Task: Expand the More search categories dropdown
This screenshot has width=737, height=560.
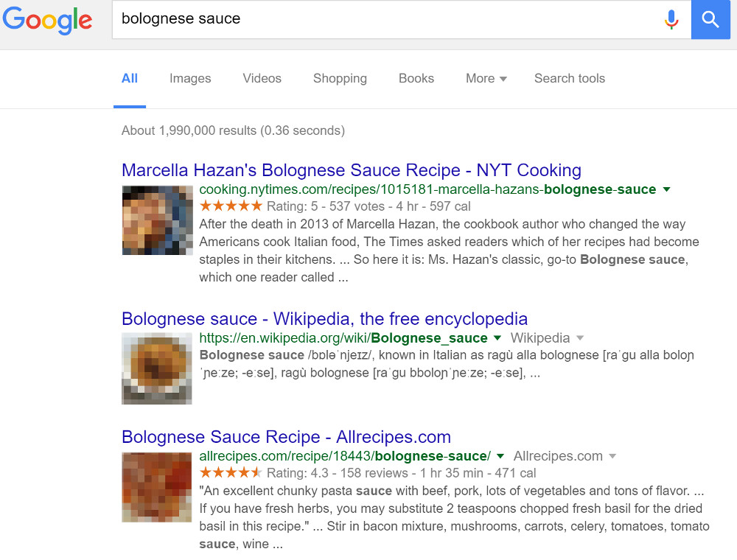Action: 485,78
